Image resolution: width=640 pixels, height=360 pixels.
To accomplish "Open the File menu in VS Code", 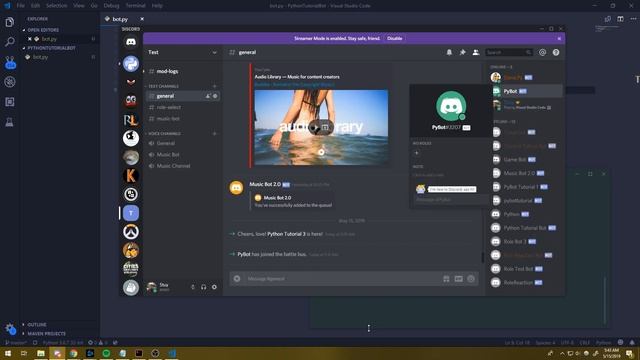I will coord(21,6).
